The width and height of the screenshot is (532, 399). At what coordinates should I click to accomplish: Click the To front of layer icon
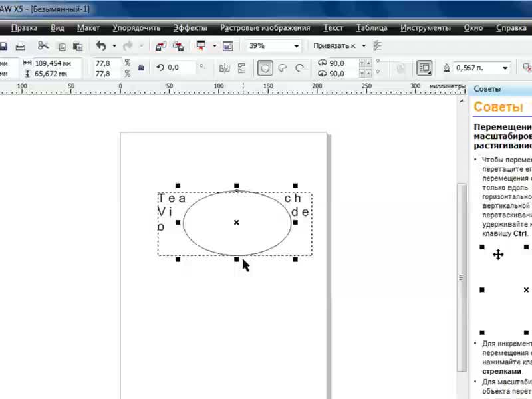[401, 68]
